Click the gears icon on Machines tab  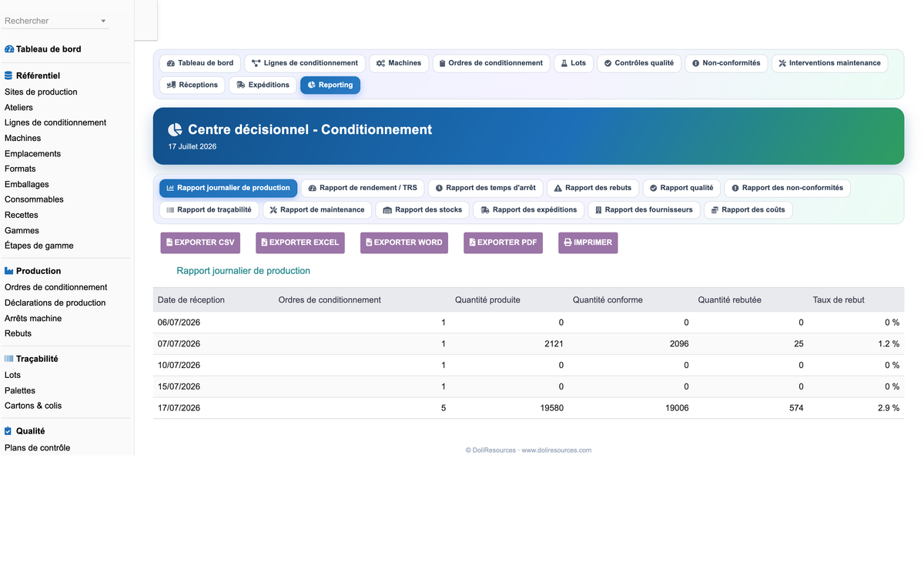click(x=380, y=63)
